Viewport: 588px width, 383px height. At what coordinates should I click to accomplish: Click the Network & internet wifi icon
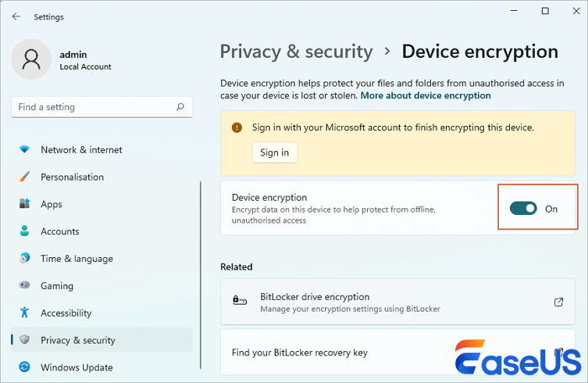[x=24, y=150]
